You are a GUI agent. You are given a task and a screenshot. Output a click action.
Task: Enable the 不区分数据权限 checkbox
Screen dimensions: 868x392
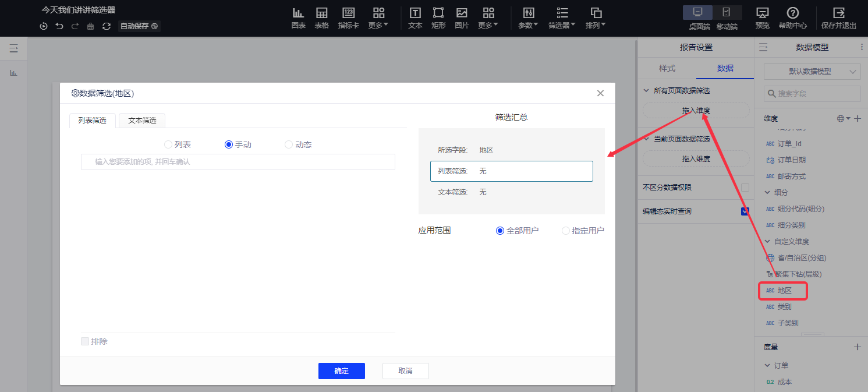[745, 188]
